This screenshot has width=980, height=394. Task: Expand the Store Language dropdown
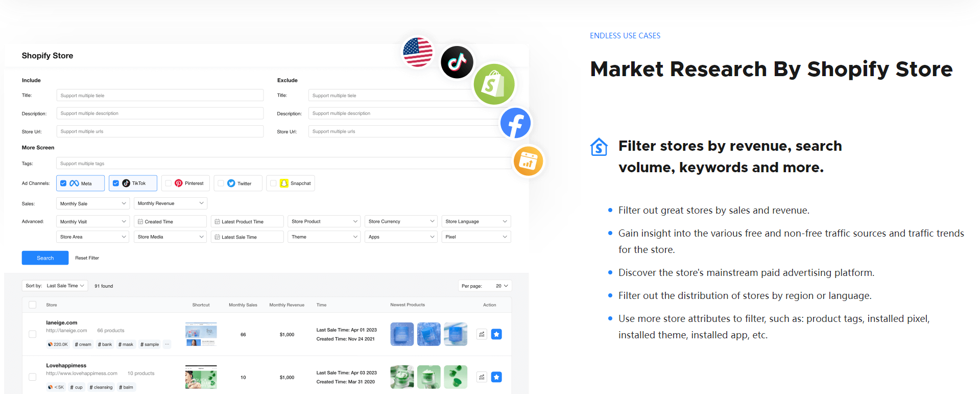[x=476, y=221]
